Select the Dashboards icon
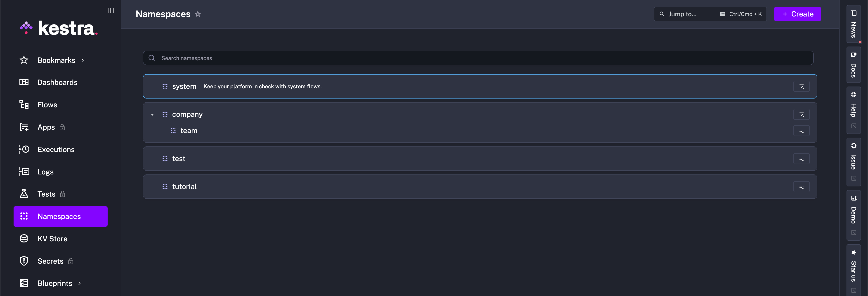Image resolution: width=868 pixels, height=296 pixels. pos(24,82)
